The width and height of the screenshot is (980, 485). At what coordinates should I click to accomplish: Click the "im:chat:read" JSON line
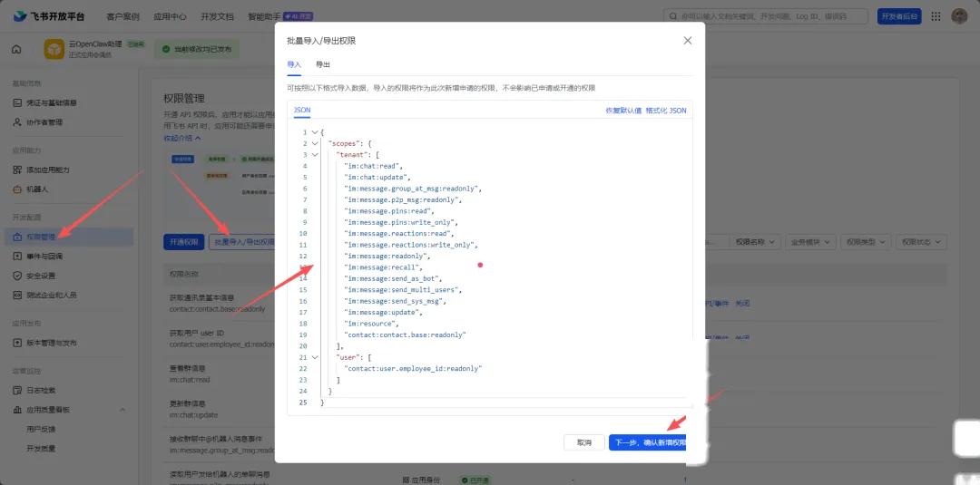tap(374, 166)
